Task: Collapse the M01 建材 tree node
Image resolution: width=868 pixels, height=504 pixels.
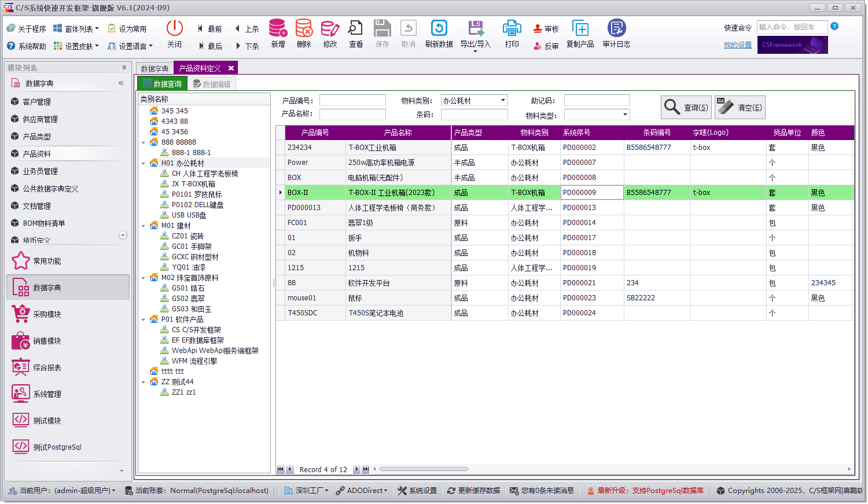Action: point(143,226)
